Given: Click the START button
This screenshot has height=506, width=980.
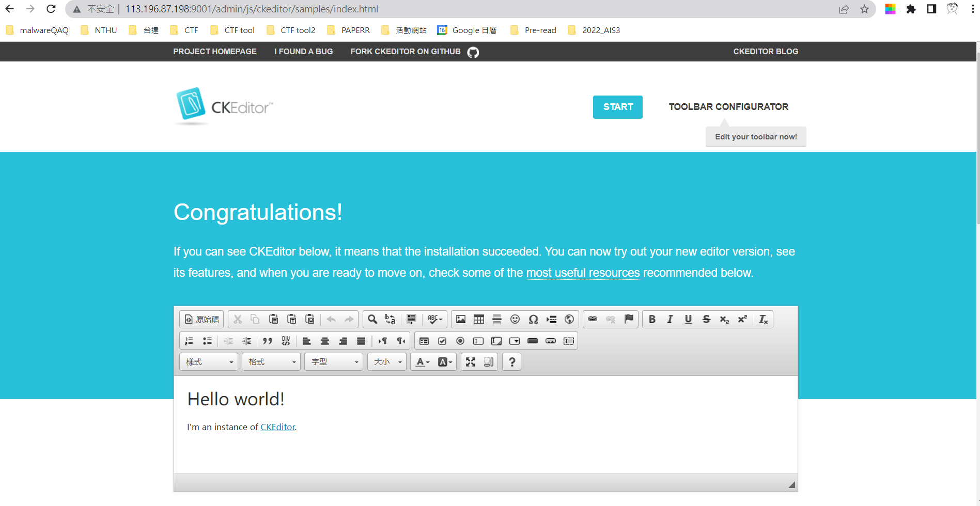Looking at the screenshot, I should 618,107.
